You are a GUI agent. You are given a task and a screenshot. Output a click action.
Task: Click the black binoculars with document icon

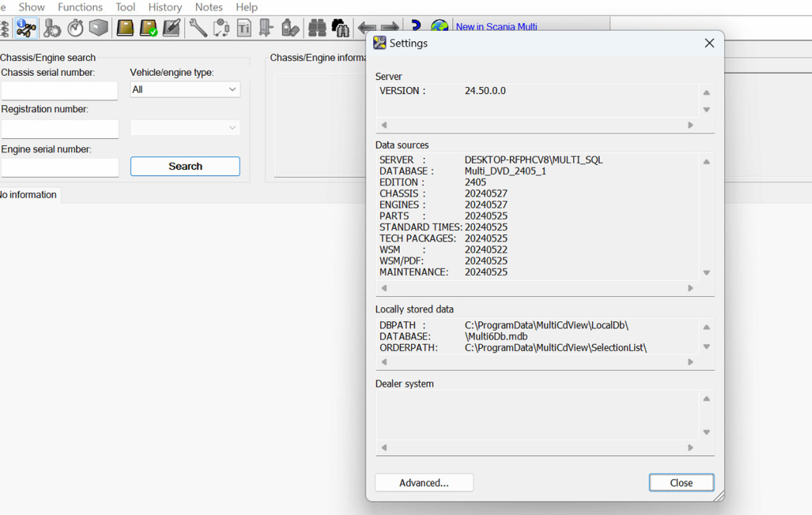point(340,27)
